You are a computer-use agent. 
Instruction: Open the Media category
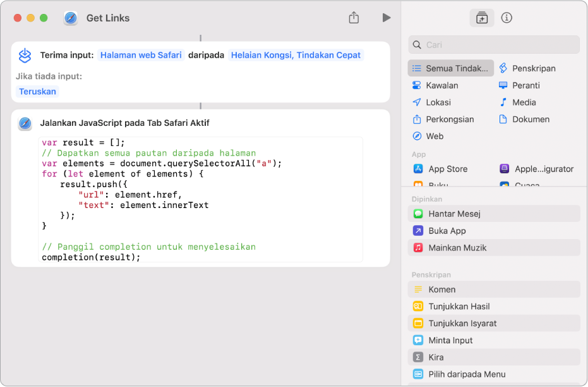point(524,102)
